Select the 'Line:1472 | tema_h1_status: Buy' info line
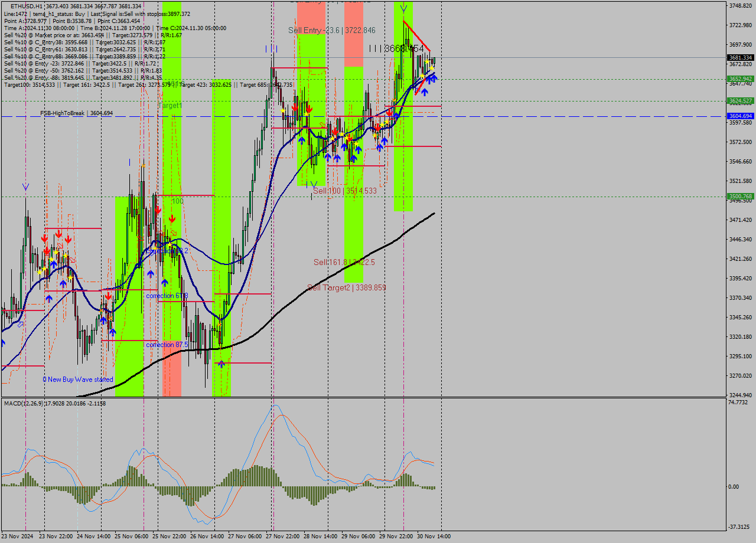The image size is (756, 543). [x=97, y=14]
